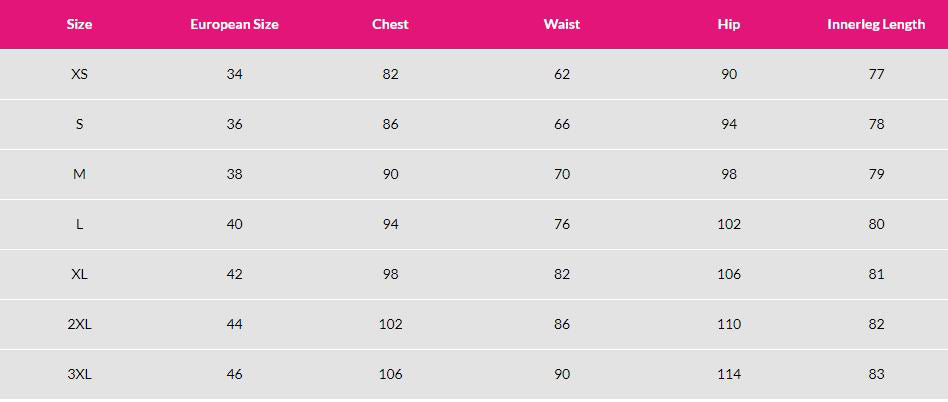Click European size 38 cell
The width and height of the screenshot is (948, 402).
[234, 174]
